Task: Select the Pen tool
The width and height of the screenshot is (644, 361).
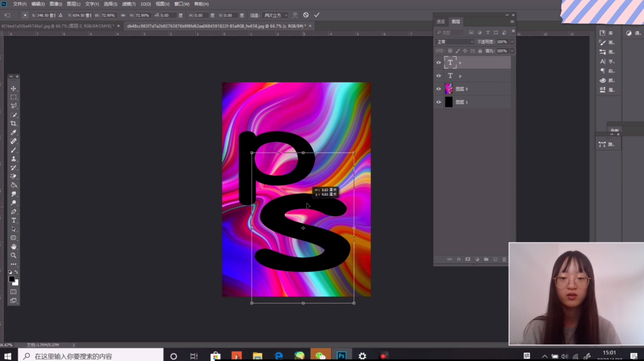Action: pyautogui.click(x=14, y=212)
